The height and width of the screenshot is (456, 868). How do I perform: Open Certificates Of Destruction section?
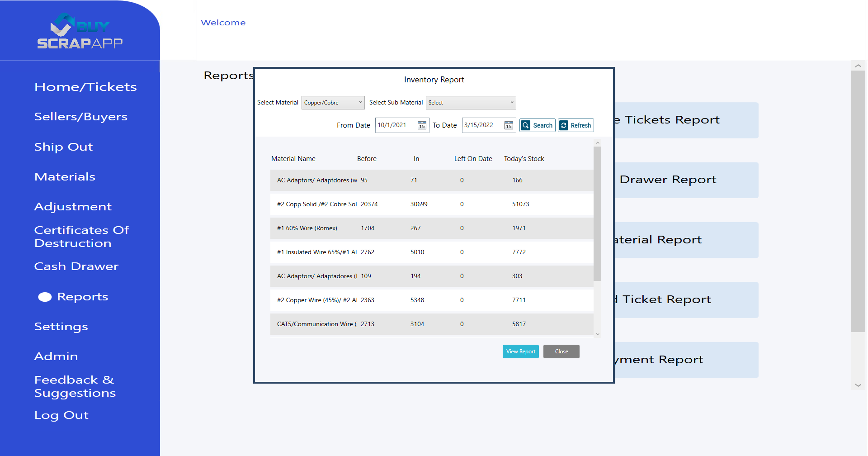[x=82, y=237]
